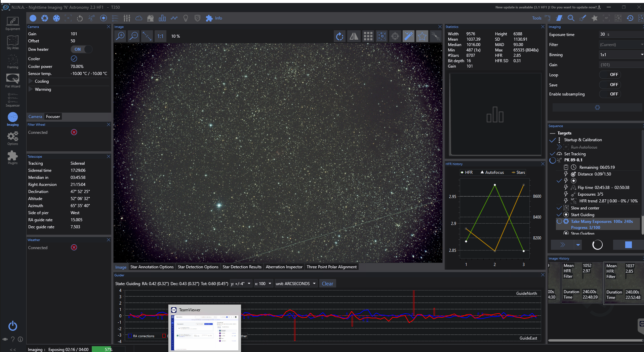
Task: Toggle the star detection icon
Action: click(422, 36)
